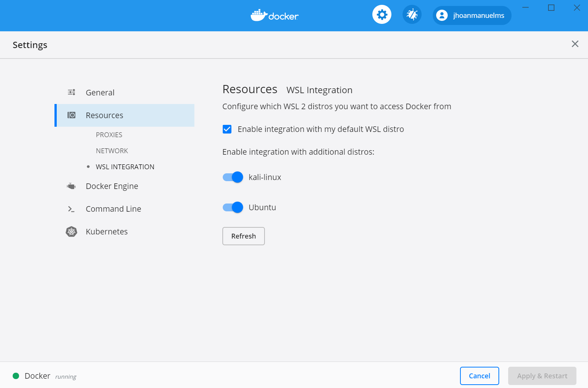This screenshot has width=588, height=388.
Task: Open the jhoanmanuelms account menu
Action: click(472, 15)
